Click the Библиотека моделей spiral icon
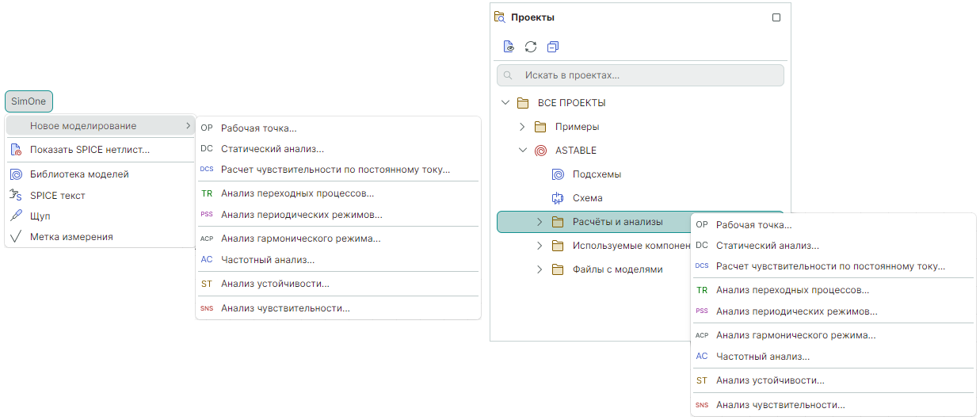The image size is (980, 420). (x=16, y=174)
